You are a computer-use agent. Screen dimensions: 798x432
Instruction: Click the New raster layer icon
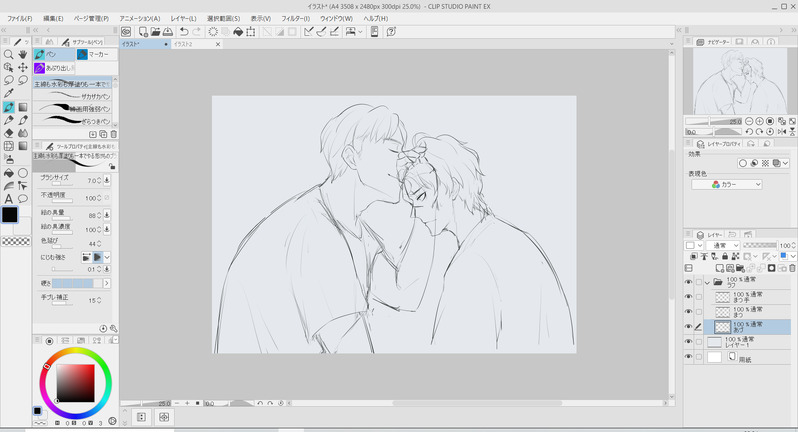720,268
